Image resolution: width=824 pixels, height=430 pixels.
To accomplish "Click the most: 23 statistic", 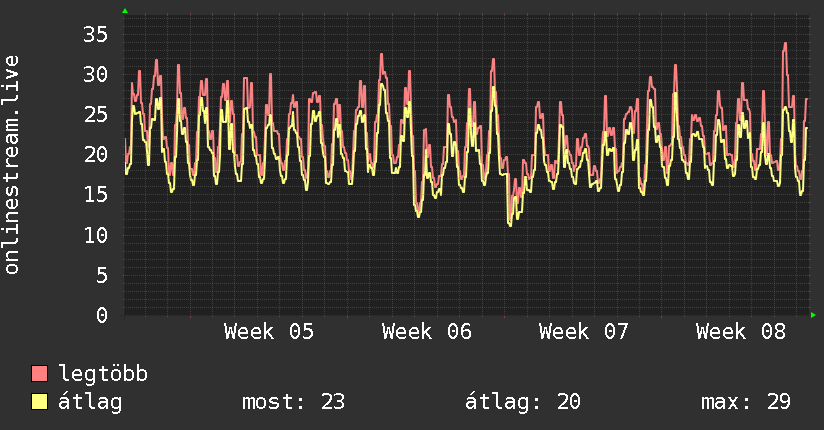I will 293,402.
